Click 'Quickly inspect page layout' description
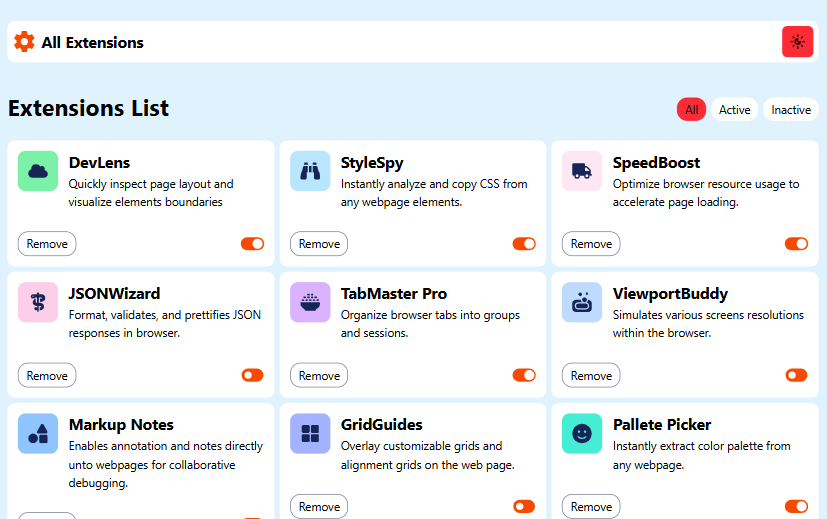Screen dimensions: 827x519 [151, 193]
